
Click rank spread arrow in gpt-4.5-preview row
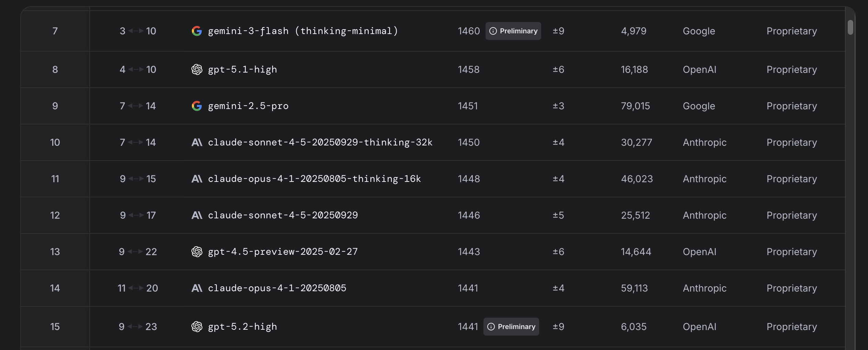coord(135,252)
